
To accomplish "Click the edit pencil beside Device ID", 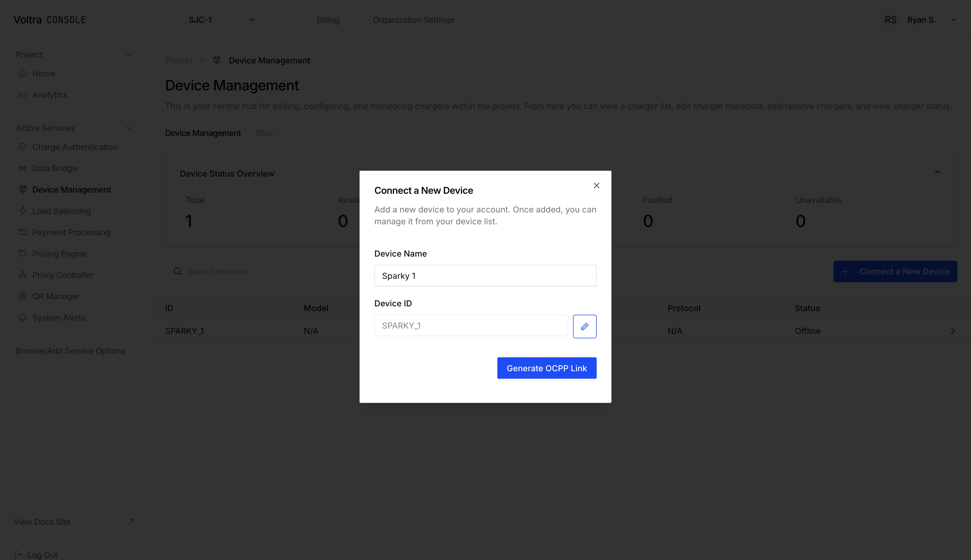I will pyautogui.click(x=584, y=326).
